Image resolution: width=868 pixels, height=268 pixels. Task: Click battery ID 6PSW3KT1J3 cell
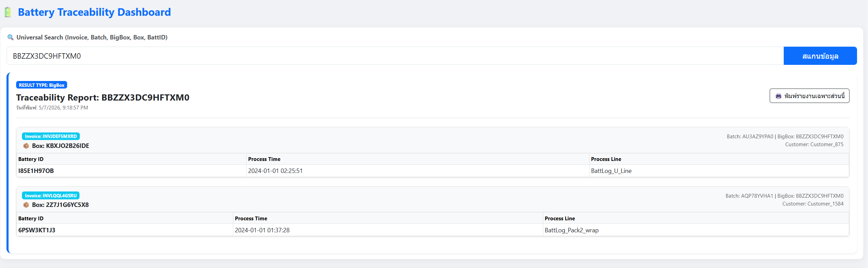click(125, 230)
